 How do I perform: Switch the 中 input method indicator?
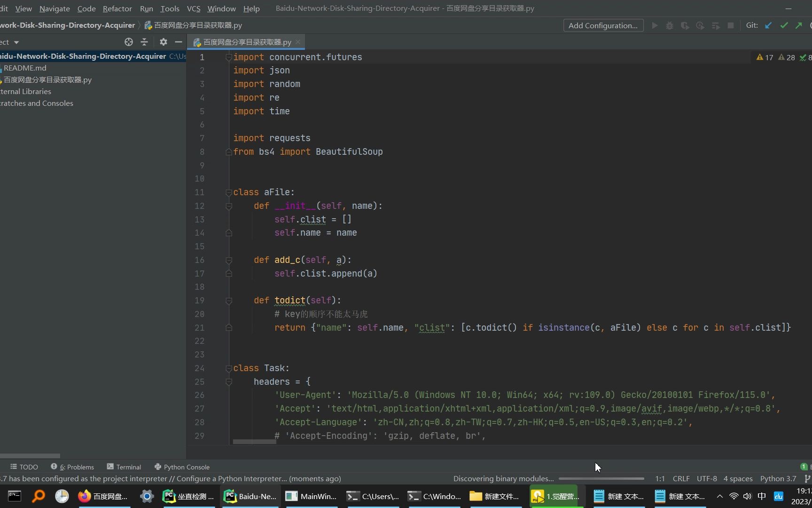point(762,496)
